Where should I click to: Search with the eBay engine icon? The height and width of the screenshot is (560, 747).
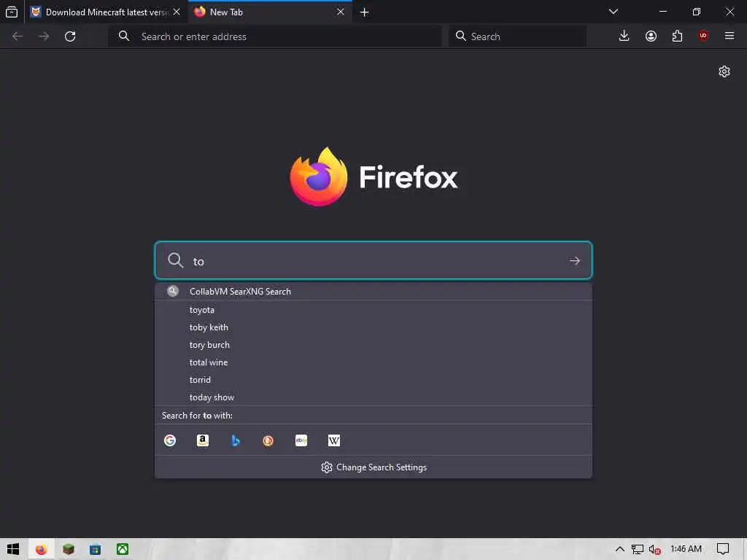(301, 440)
